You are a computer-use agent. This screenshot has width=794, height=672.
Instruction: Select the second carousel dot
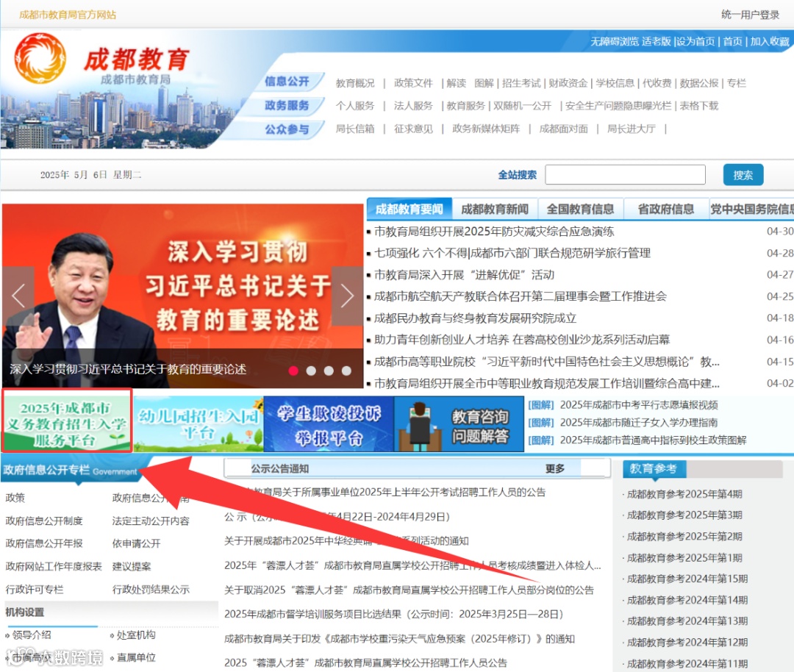tap(311, 371)
